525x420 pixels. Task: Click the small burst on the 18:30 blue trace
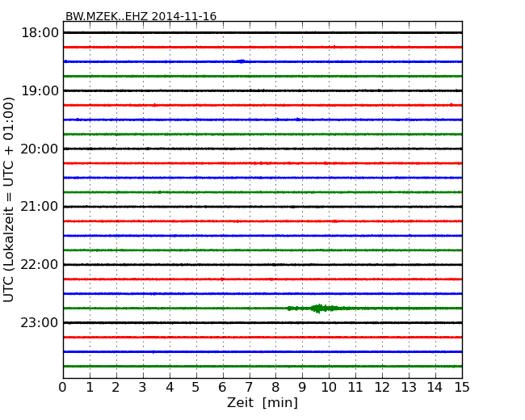click(x=241, y=61)
